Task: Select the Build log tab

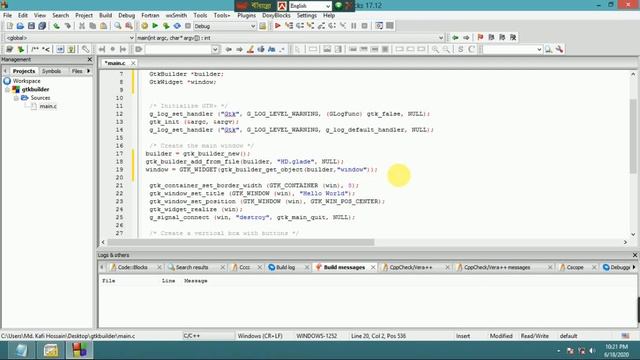Action: tap(285, 267)
